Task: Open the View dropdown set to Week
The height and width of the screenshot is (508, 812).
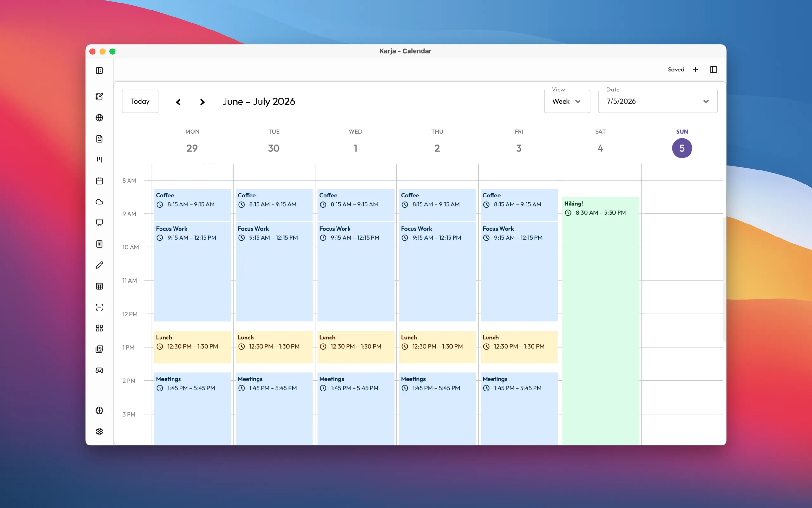Action: pyautogui.click(x=567, y=101)
